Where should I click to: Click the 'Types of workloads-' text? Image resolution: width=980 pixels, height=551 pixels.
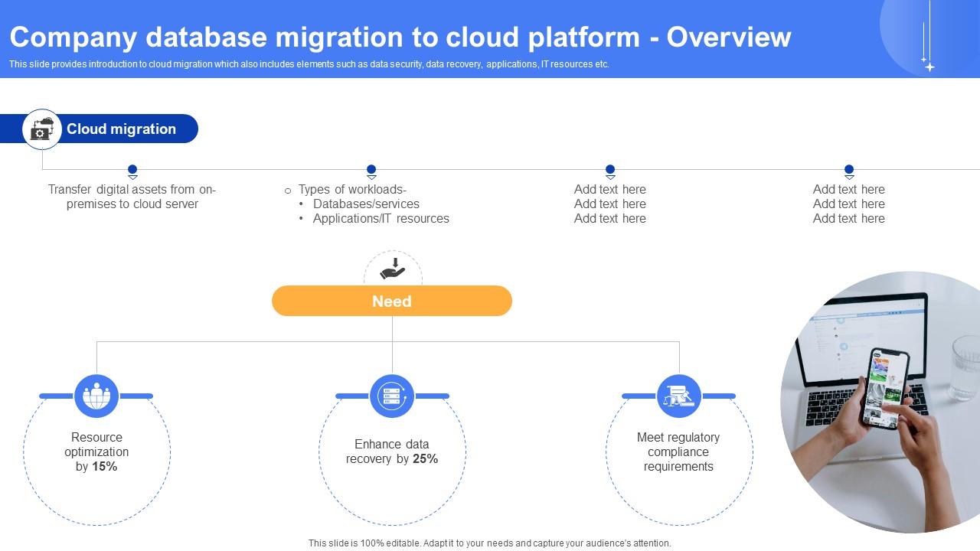352,189
